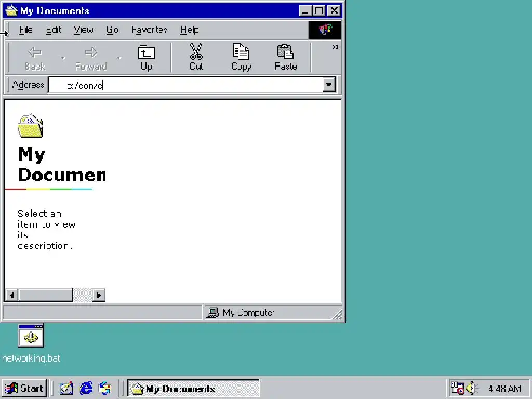
Task: Launch Internet Explorer from quick launch
Action: click(86, 388)
